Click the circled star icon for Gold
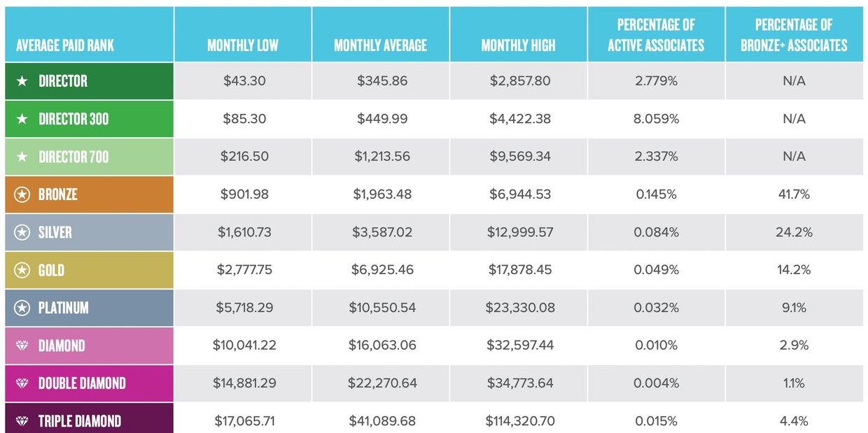Viewport: 868px width, 433px height. (x=22, y=270)
